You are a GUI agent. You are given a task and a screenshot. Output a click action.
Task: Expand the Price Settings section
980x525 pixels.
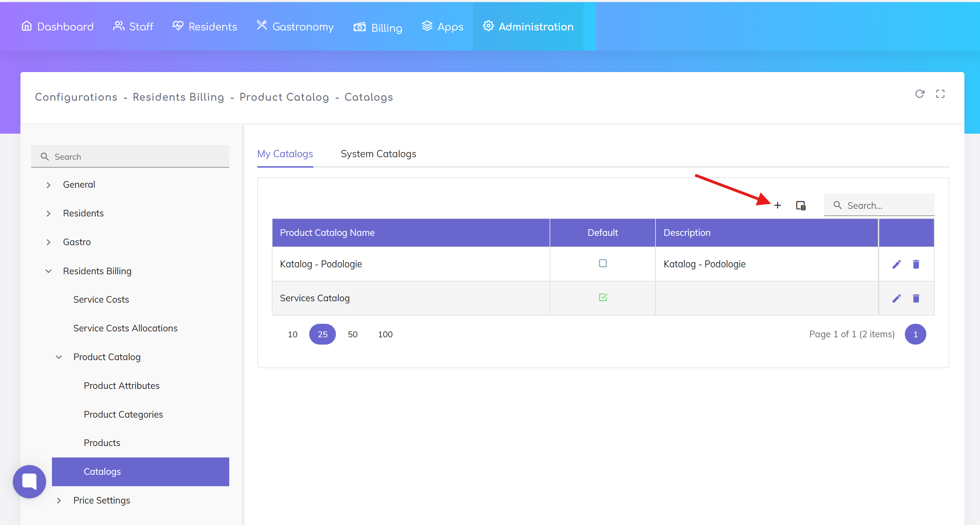59,500
